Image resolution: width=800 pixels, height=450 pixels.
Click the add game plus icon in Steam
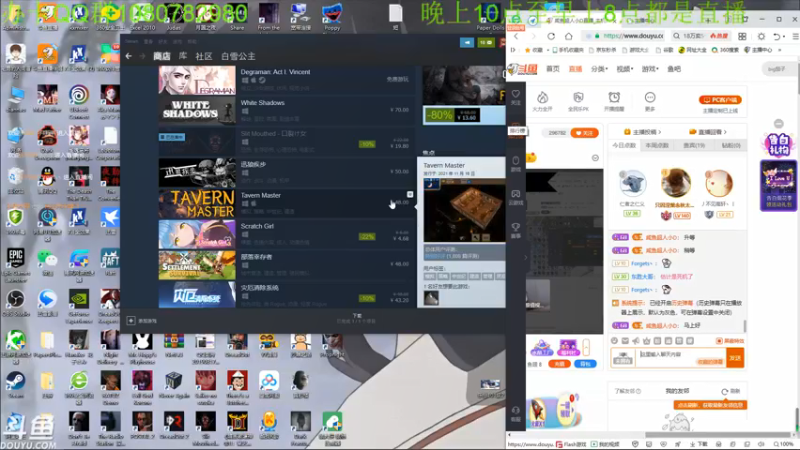coord(131,320)
